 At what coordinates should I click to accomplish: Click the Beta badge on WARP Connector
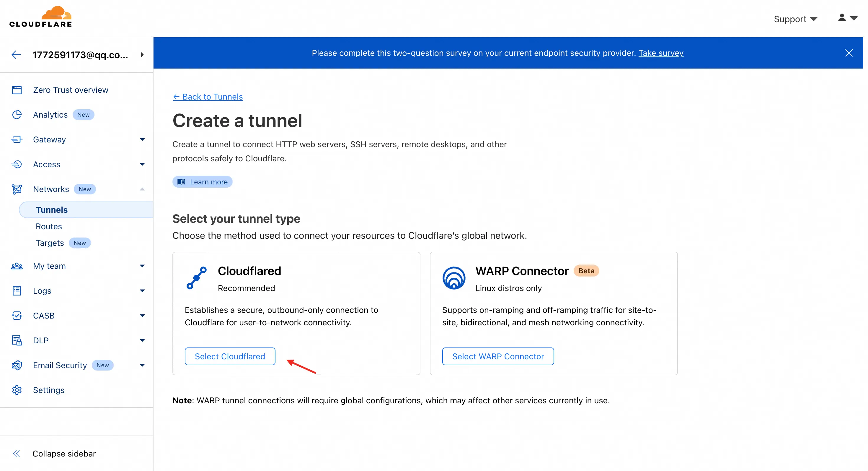point(586,271)
